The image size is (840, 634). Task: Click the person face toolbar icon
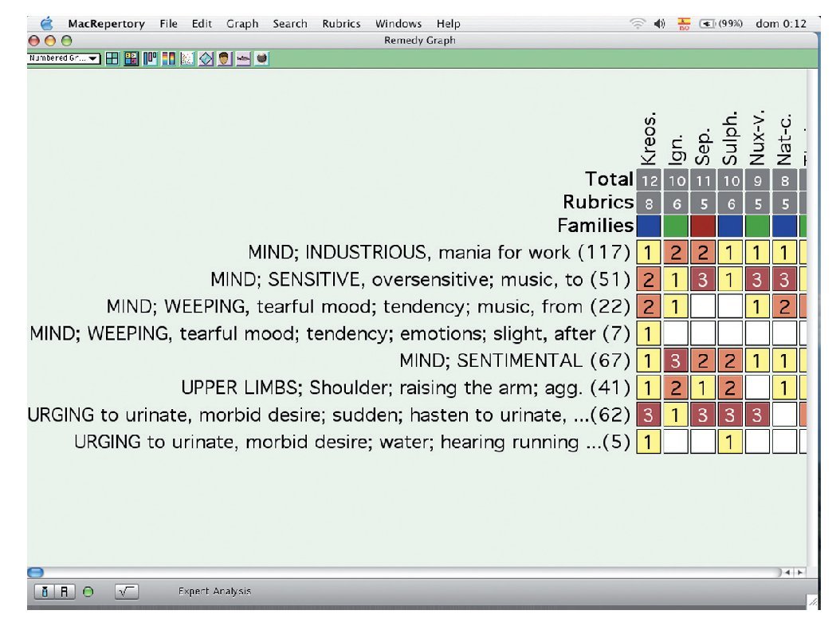[224, 59]
